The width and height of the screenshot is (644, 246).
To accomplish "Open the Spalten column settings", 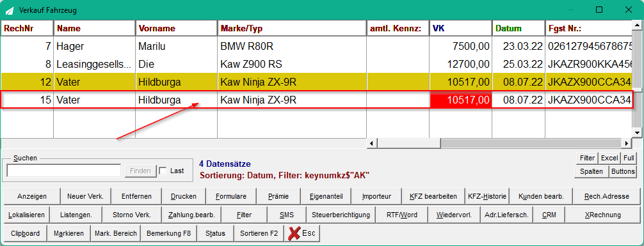I will [x=592, y=171].
